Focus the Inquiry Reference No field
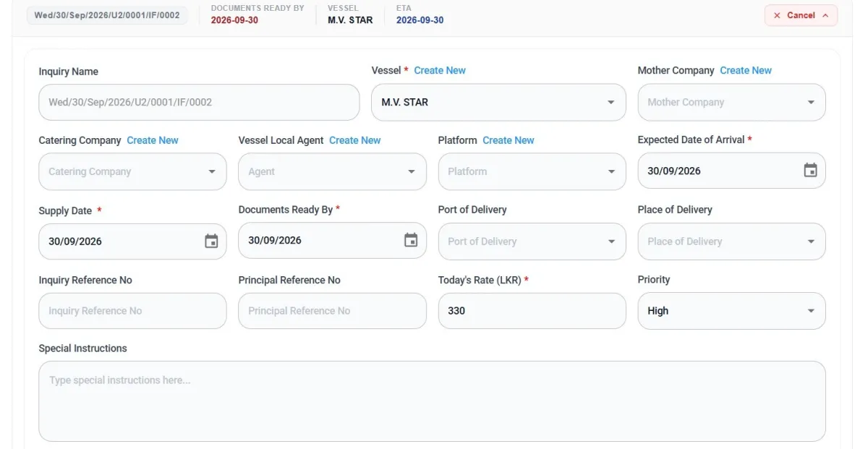Viewport: 868px width, 449px height. click(x=132, y=311)
